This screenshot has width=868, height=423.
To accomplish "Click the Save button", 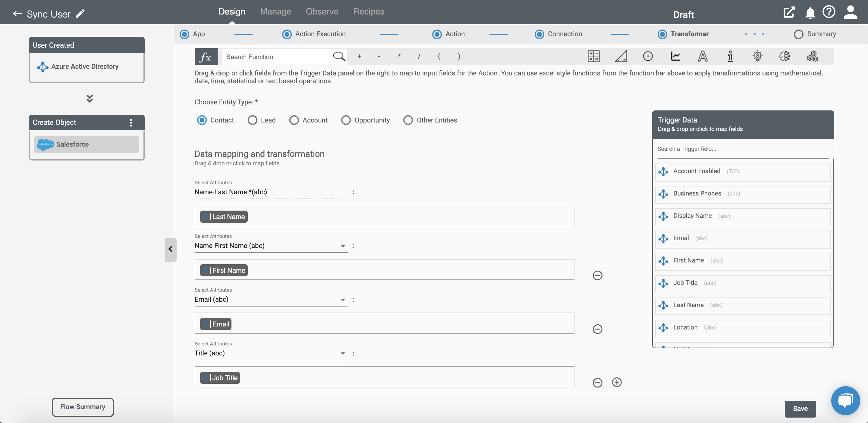I will (800, 409).
